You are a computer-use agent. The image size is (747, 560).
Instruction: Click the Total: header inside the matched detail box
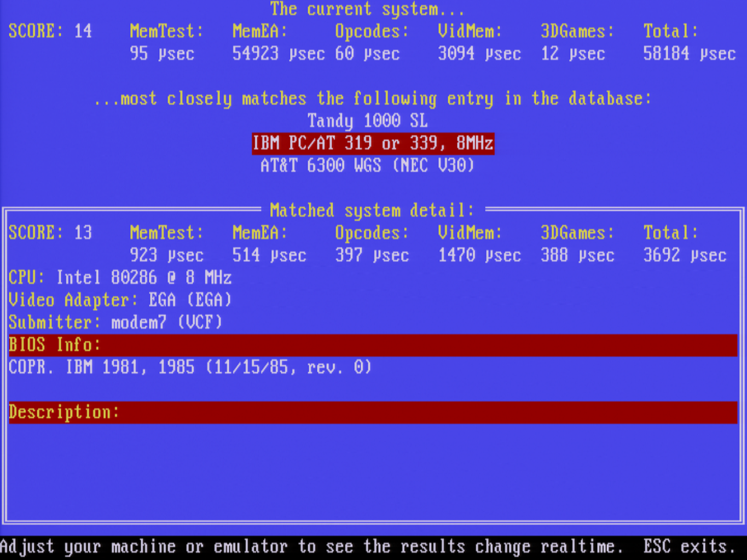tap(671, 233)
